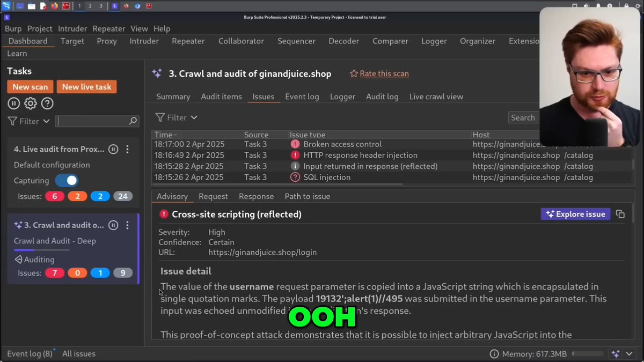Click the Tasks filter funnel icon
This screenshot has width=644, height=362.
[x=12, y=121]
